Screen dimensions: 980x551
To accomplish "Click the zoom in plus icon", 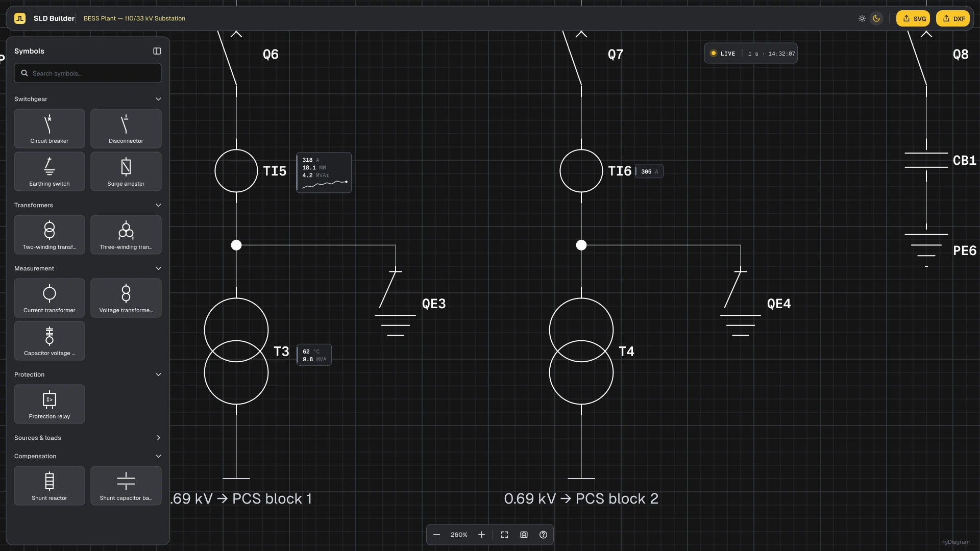I will (481, 535).
